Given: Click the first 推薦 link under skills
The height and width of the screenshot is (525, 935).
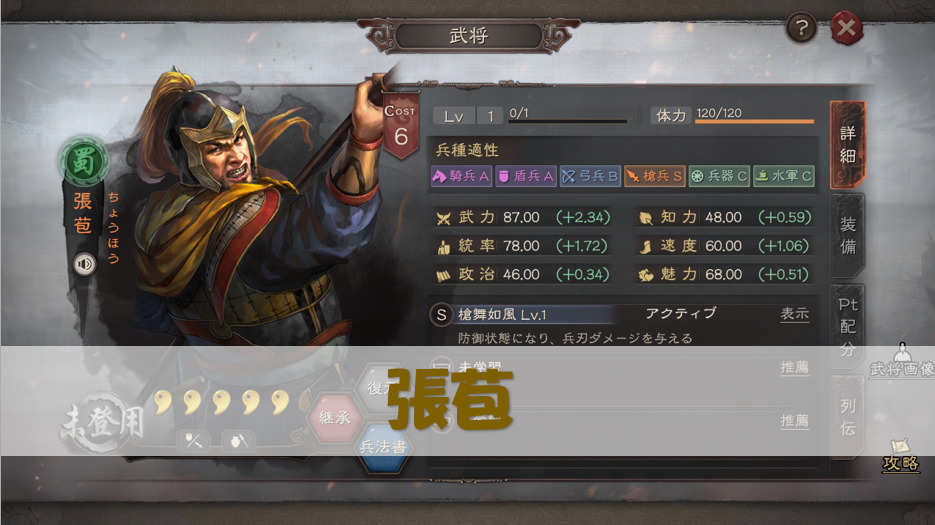Looking at the screenshot, I should 794,368.
